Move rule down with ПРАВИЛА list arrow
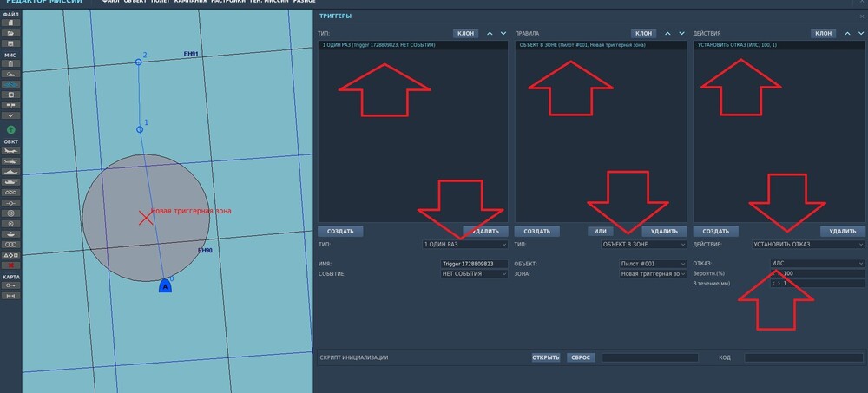Screen dimensions: 868x393 (681, 33)
